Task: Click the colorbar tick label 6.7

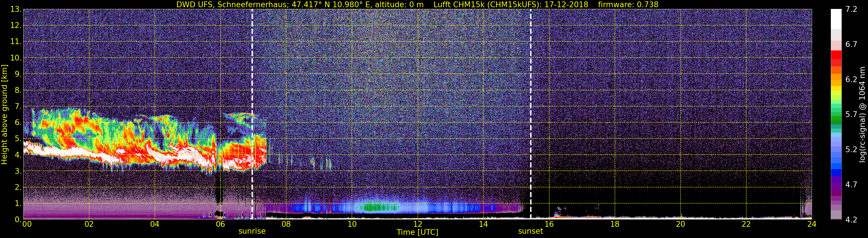Action: [851, 44]
